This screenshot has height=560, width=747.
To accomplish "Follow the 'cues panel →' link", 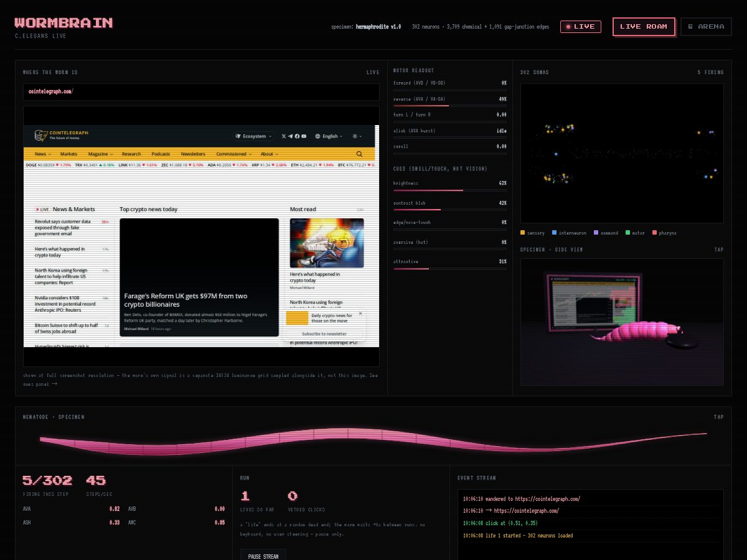I will click(40, 384).
